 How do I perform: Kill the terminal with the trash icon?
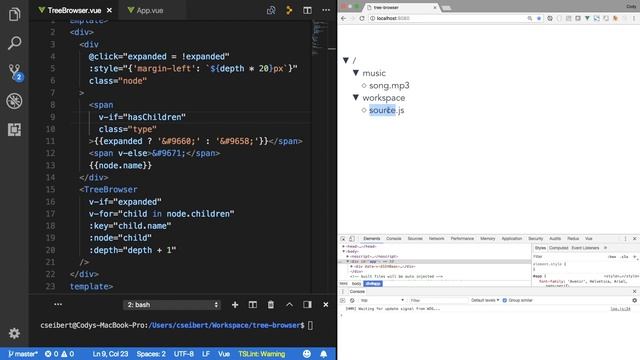[x=271, y=304]
